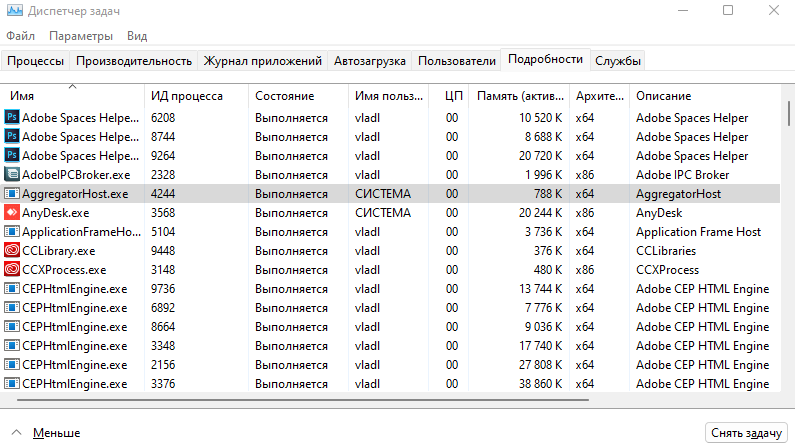Click the 20 720 K memory value
Screen dimensions: 795x443
point(540,156)
